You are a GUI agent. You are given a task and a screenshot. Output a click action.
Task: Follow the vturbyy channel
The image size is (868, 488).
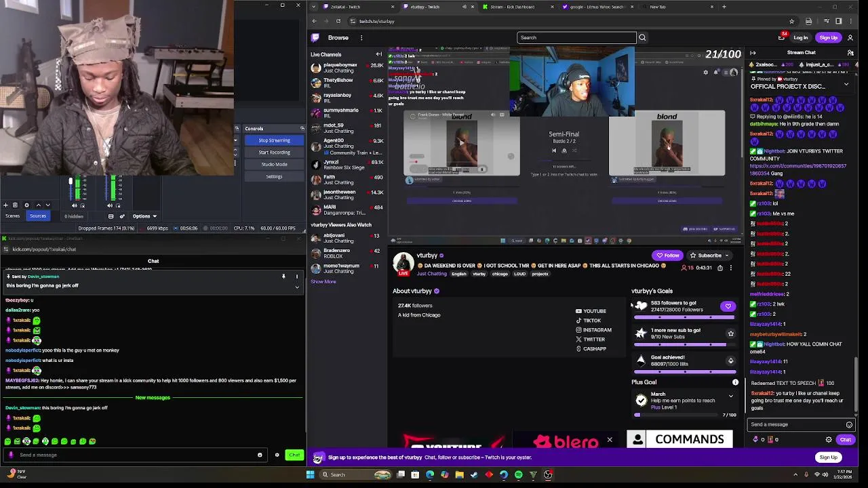click(667, 256)
